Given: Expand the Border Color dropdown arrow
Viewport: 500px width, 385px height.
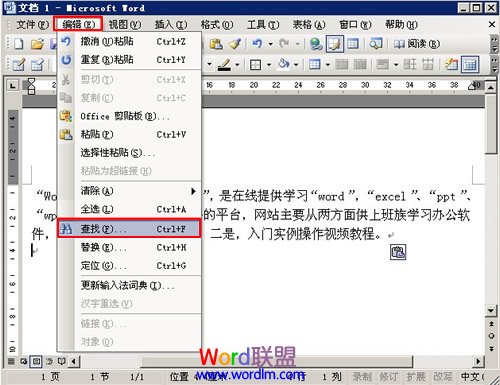Looking at the screenshot, I should 237,64.
